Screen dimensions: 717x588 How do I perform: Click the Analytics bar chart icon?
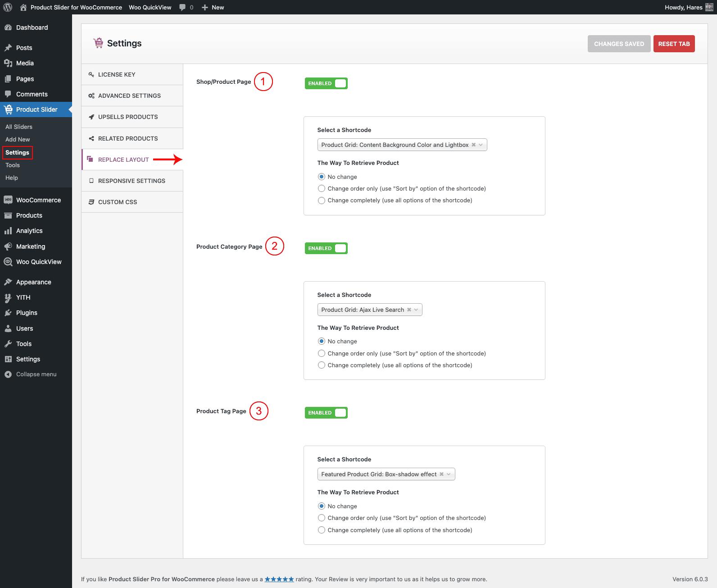[x=8, y=231]
